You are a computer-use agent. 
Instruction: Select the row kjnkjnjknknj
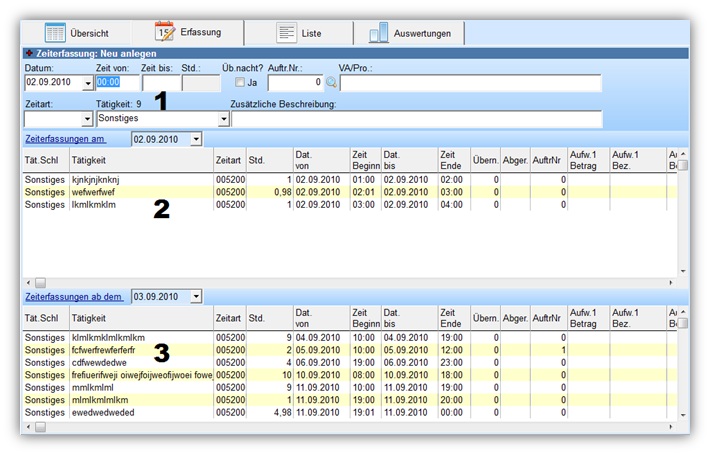click(350, 180)
